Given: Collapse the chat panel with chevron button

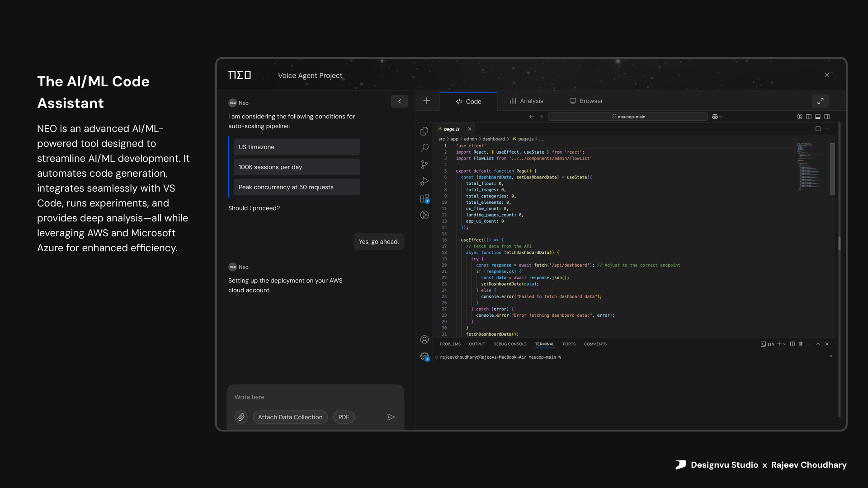Looking at the screenshot, I should tap(399, 101).
